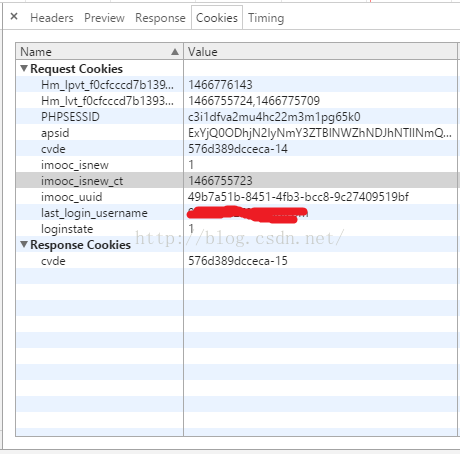Select cvde under Response Cookies
The height and width of the screenshot is (454, 460).
pyautogui.click(x=53, y=261)
